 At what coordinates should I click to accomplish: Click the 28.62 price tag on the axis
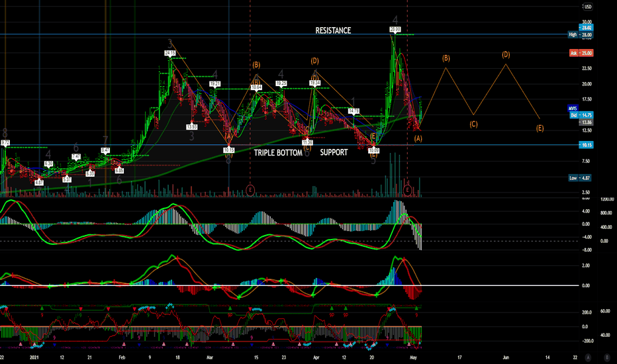click(586, 28)
